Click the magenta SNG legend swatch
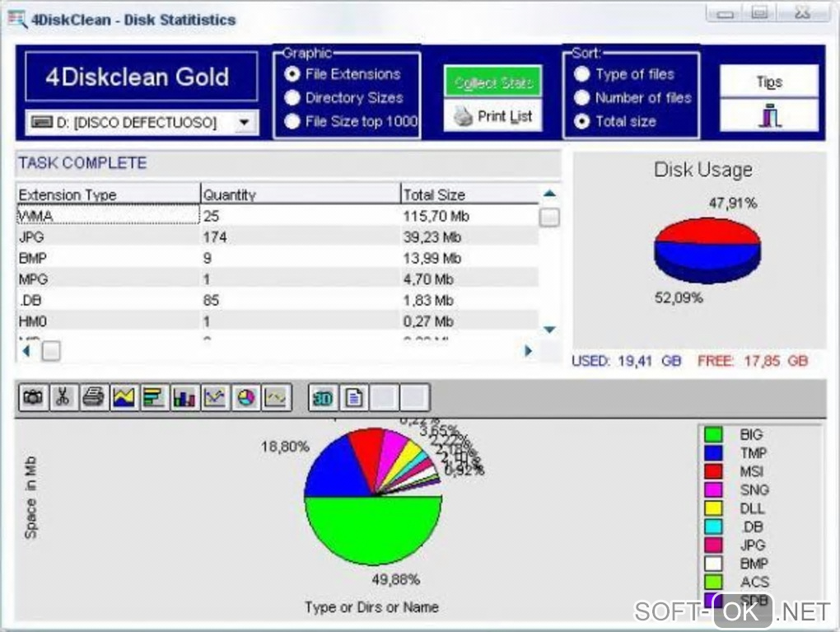This screenshot has width=840, height=632. (x=713, y=489)
